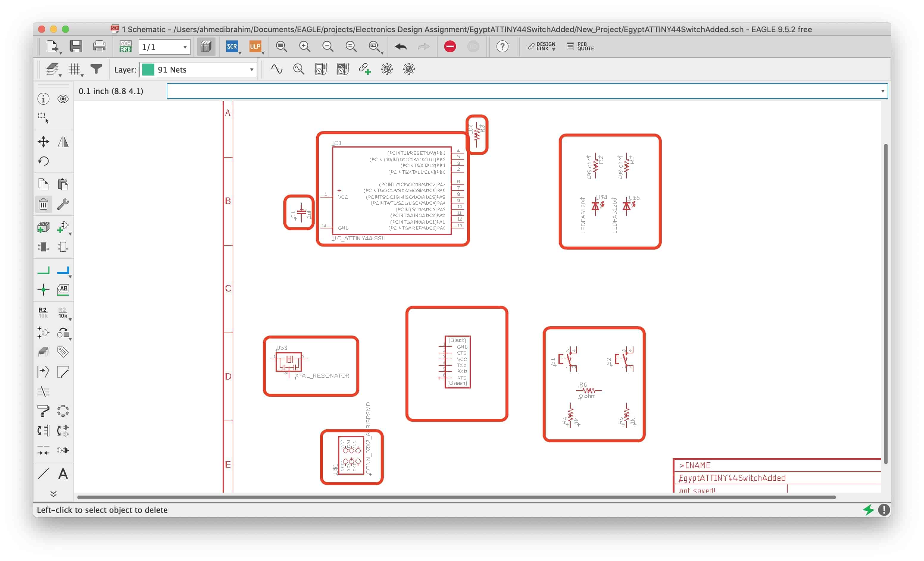Open help via the question mark icon

click(502, 46)
